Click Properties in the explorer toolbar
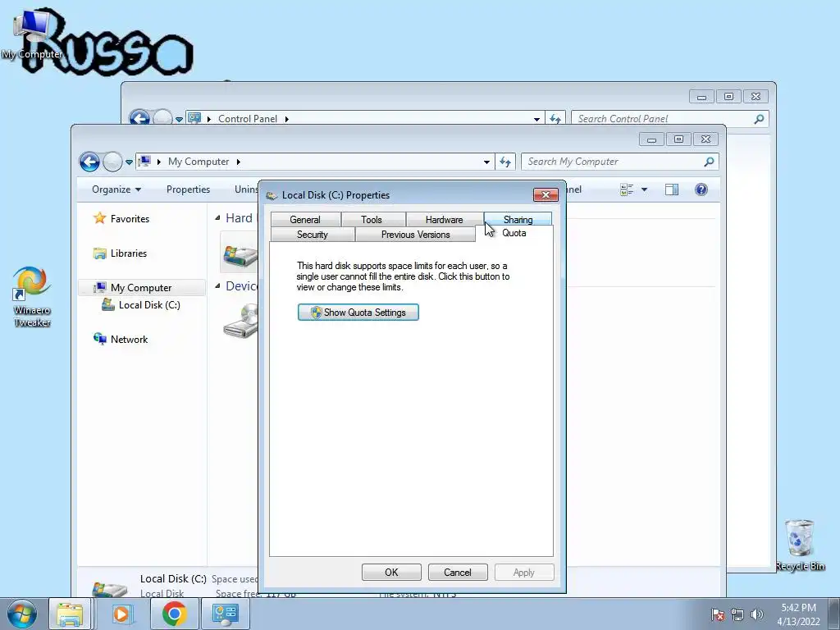Viewport: 840px width, 630px height. click(188, 189)
